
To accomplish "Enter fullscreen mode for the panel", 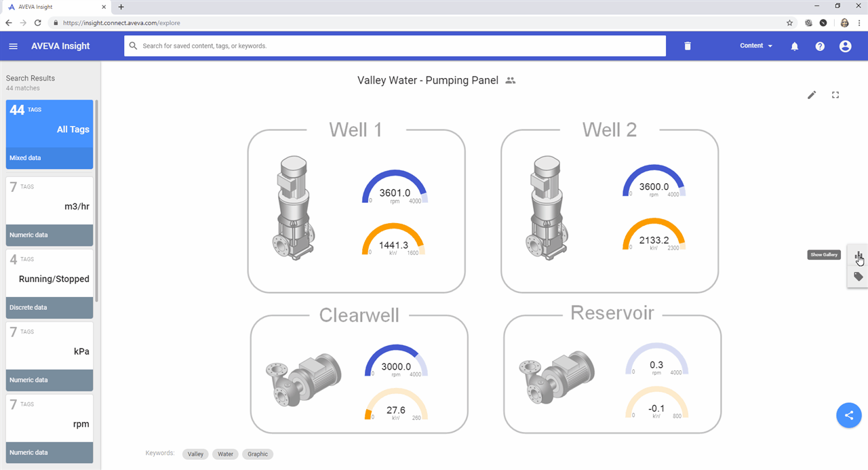I will tap(835, 95).
